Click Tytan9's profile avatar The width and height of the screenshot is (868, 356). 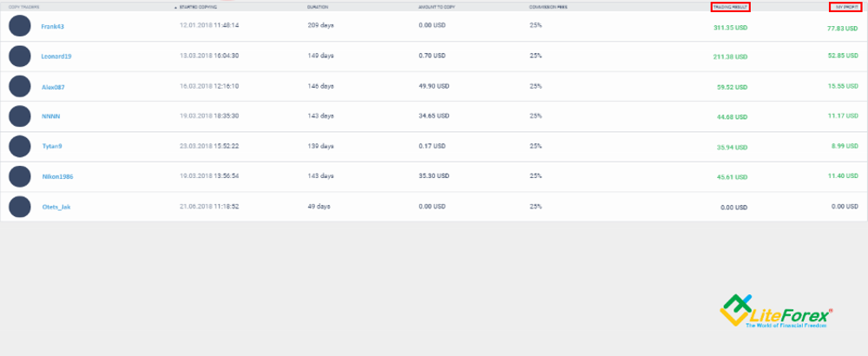click(x=20, y=146)
